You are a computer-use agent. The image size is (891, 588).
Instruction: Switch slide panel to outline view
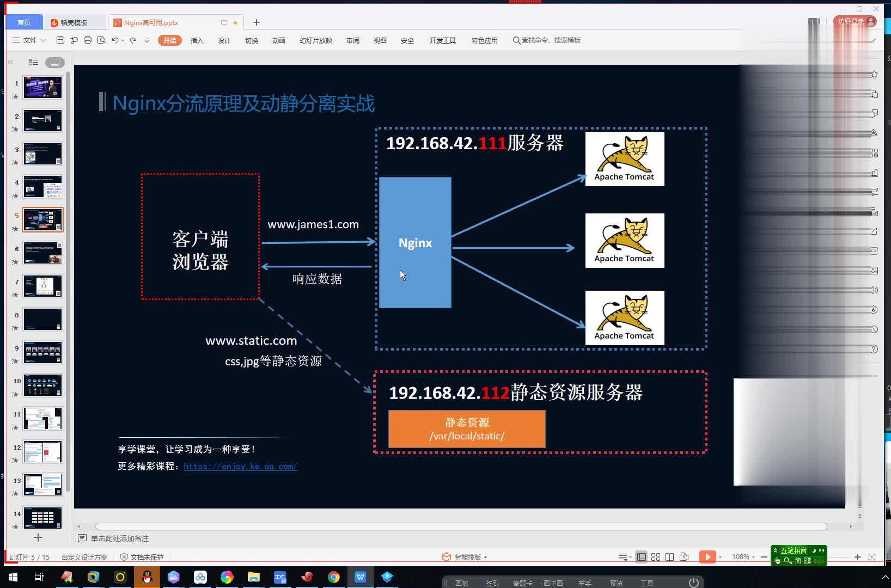(x=34, y=62)
